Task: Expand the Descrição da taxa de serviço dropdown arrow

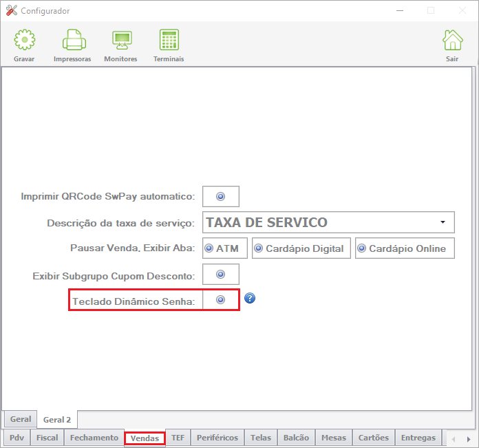Action: click(x=443, y=222)
